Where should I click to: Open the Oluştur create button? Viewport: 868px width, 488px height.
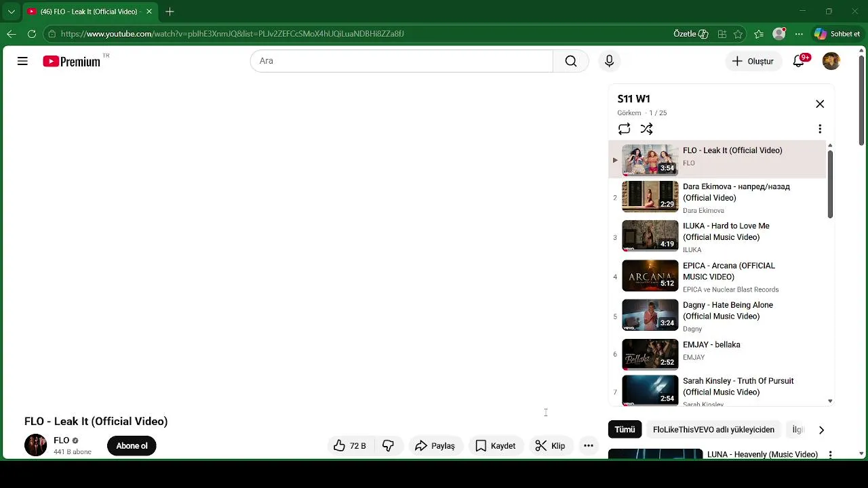pos(753,61)
